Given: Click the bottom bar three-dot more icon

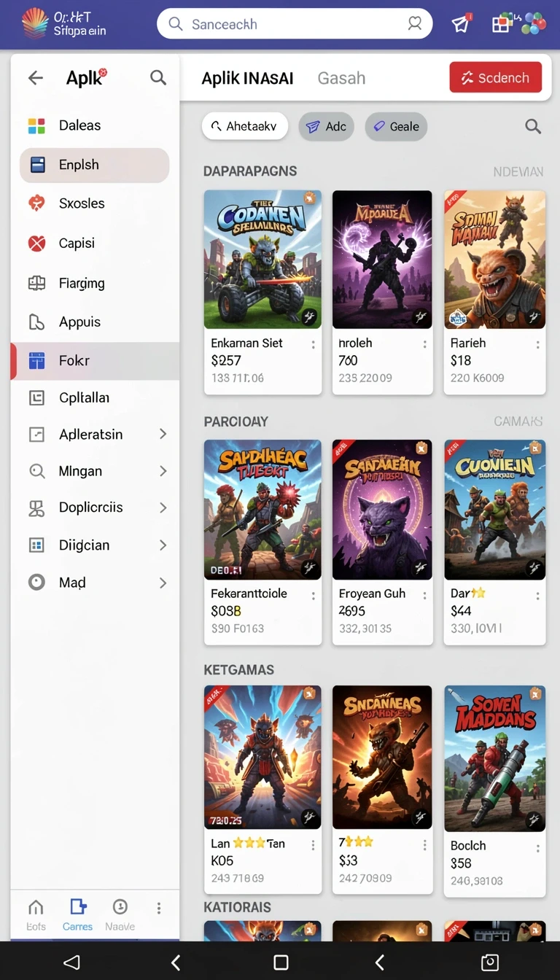Looking at the screenshot, I should (x=159, y=908).
